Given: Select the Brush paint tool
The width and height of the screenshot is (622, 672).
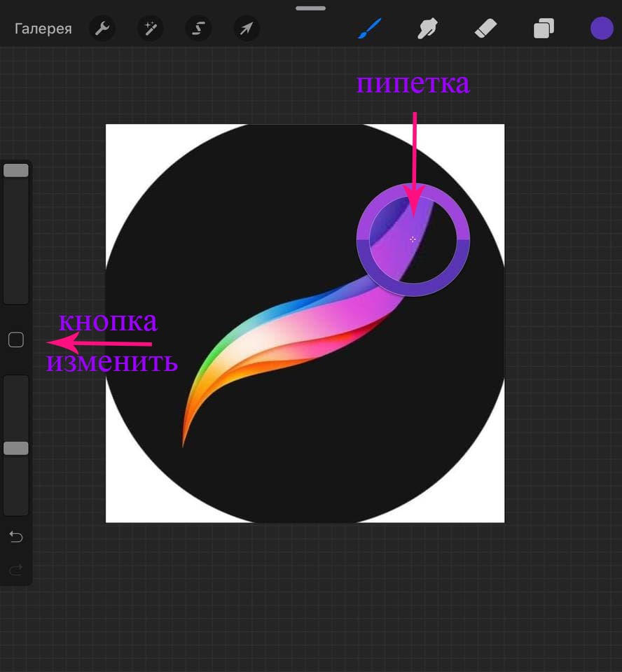Looking at the screenshot, I should pos(369,29).
